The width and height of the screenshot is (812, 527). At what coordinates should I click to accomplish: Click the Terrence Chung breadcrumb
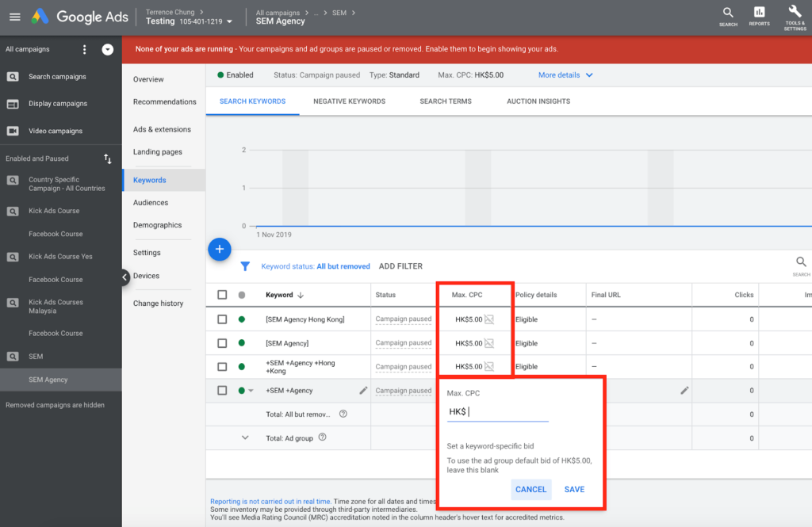click(170, 12)
